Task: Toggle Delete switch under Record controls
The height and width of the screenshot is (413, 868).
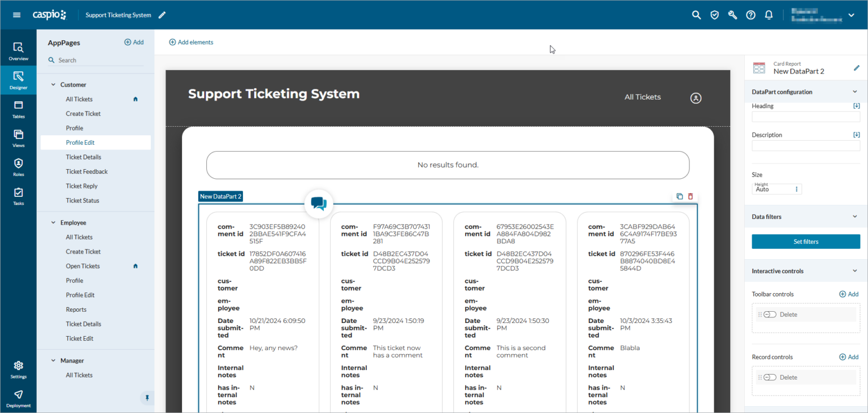Action: coord(770,377)
